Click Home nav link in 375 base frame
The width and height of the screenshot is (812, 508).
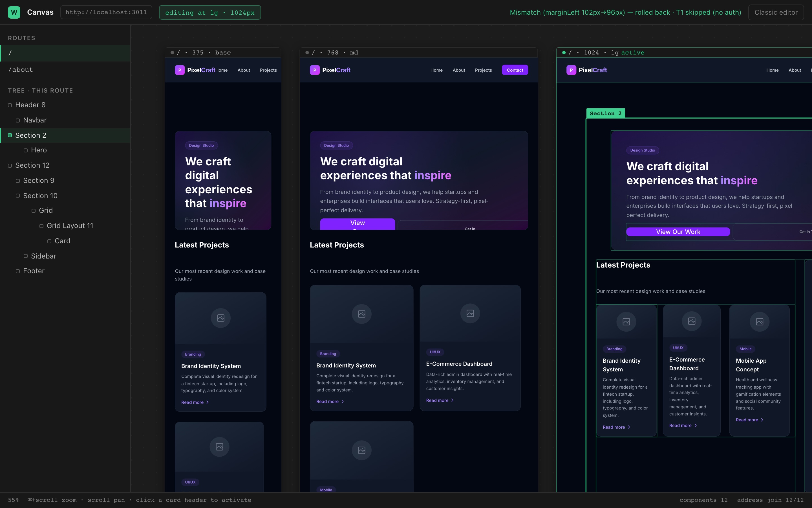coord(221,70)
